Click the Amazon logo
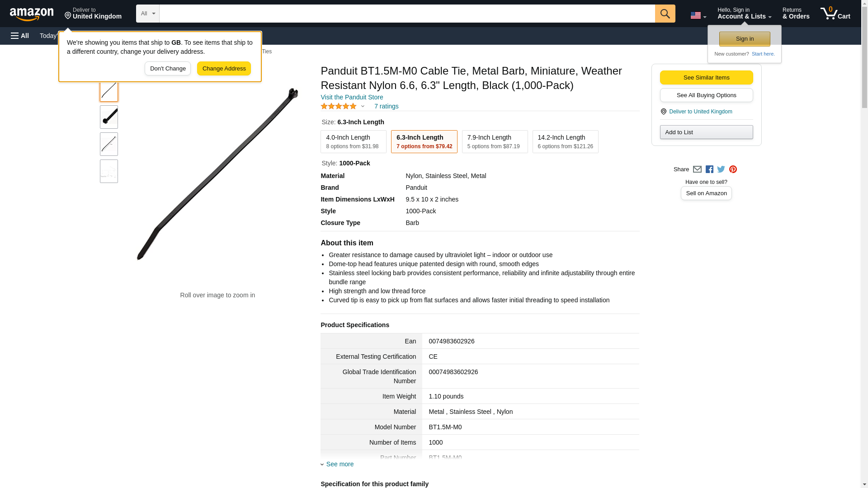 [x=32, y=14]
